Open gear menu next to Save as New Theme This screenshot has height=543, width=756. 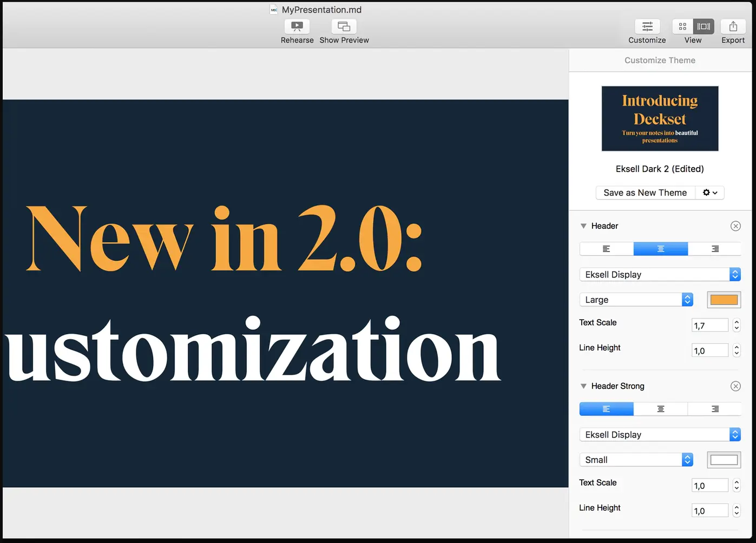(x=709, y=193)
